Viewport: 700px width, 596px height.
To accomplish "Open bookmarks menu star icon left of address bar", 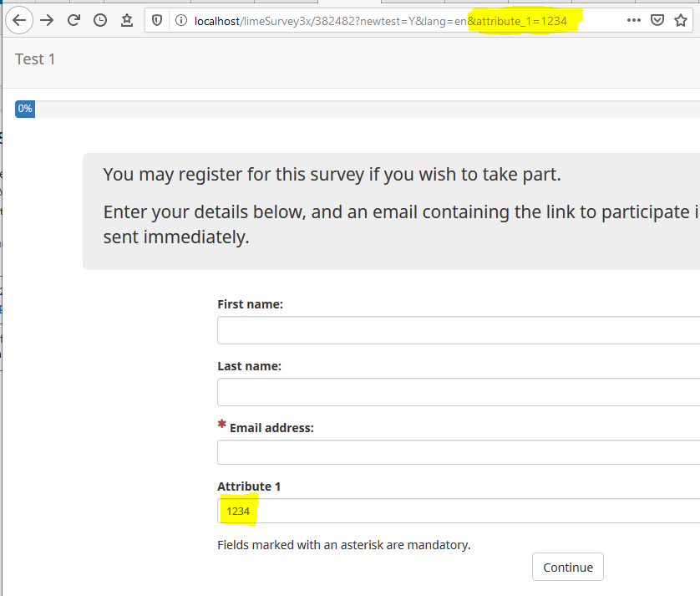I will 126,20.
